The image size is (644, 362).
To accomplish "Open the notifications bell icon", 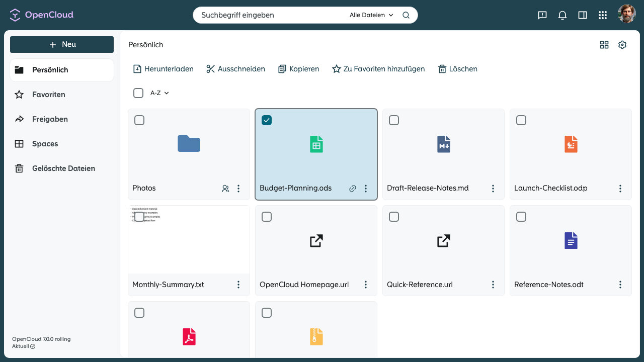I will (x=562, y=15).
